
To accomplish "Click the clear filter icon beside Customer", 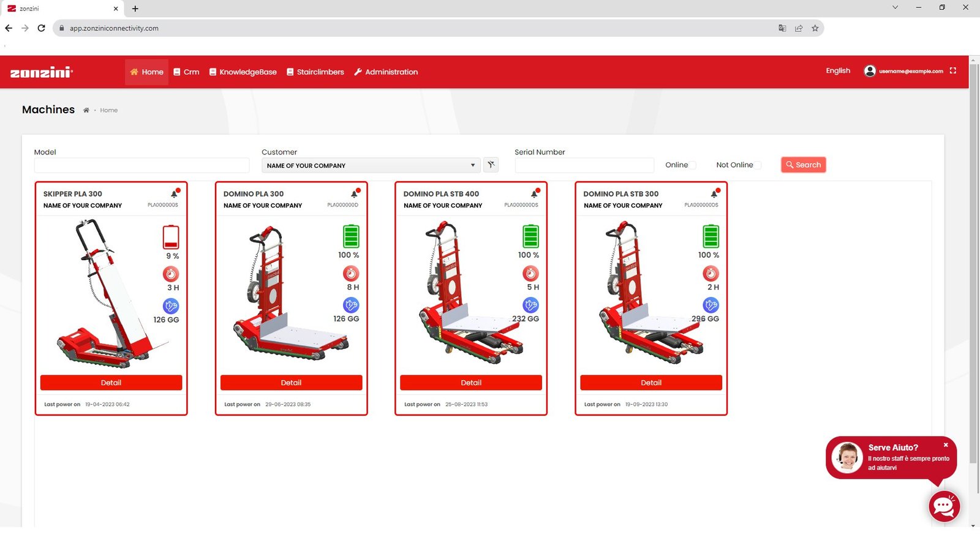I will [x=491, y=165].
